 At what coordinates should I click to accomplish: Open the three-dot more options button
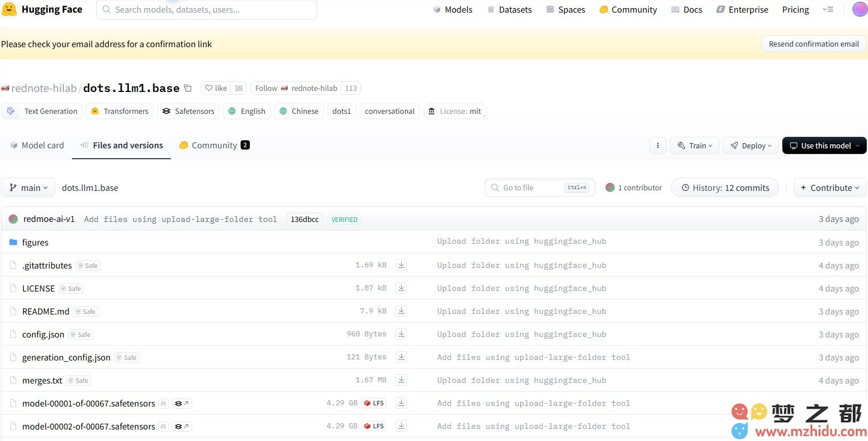[658, 145]
